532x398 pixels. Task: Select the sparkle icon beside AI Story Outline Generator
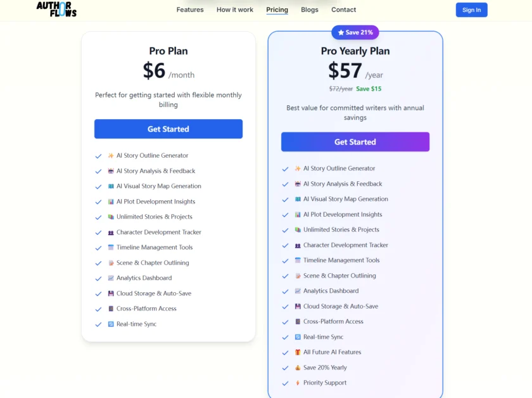[111, 155]
